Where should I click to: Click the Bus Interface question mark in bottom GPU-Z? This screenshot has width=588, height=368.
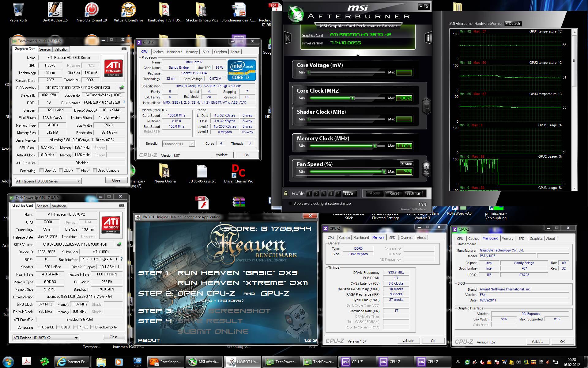pyautogui.click(x=122, y=259)
